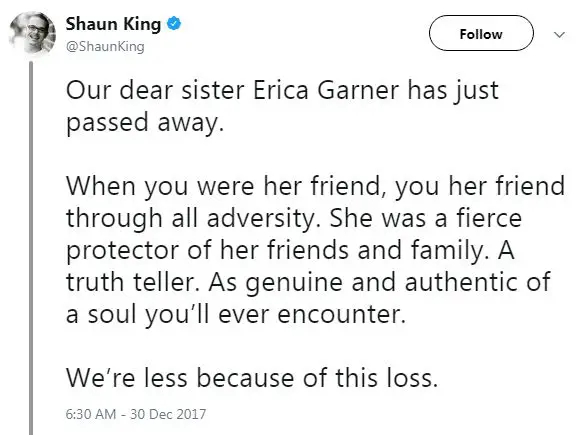586x435 pixels.
Task: Open the Shaun King display name link
Action: 113,24
